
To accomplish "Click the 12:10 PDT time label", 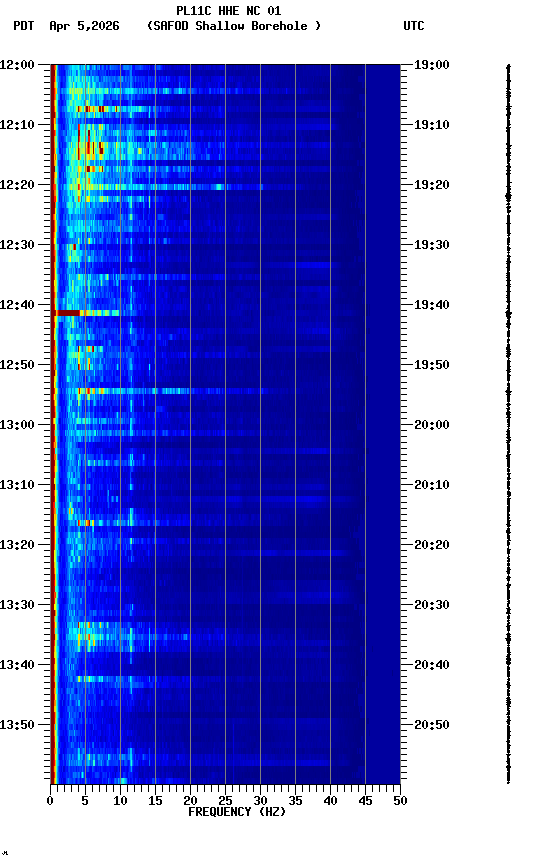I will tap(17, 125).
